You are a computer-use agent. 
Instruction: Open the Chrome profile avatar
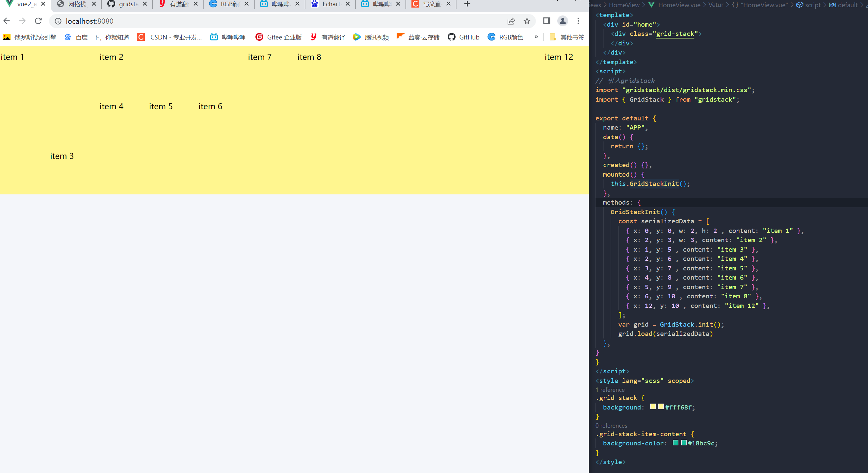pos(563,21)
